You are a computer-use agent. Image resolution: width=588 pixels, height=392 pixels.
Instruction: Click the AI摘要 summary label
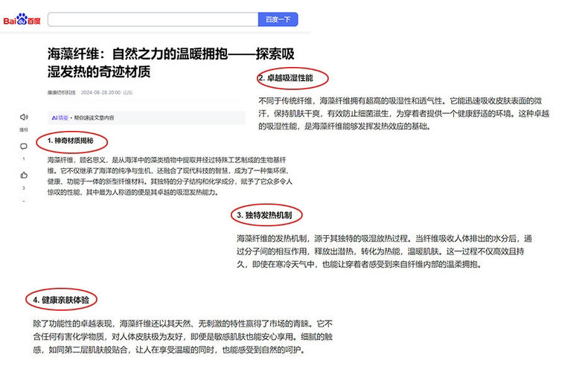point(60,118)
